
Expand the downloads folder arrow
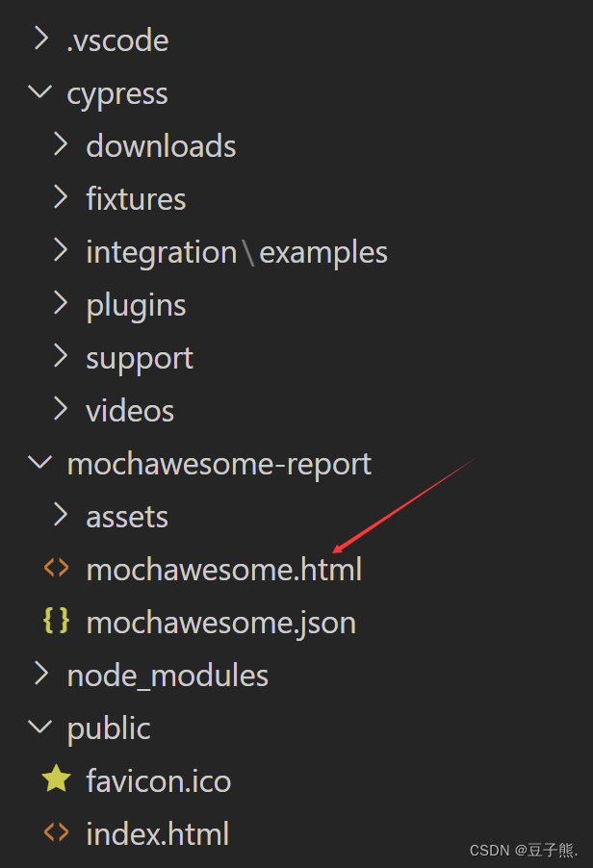click(x=61, y=145)
